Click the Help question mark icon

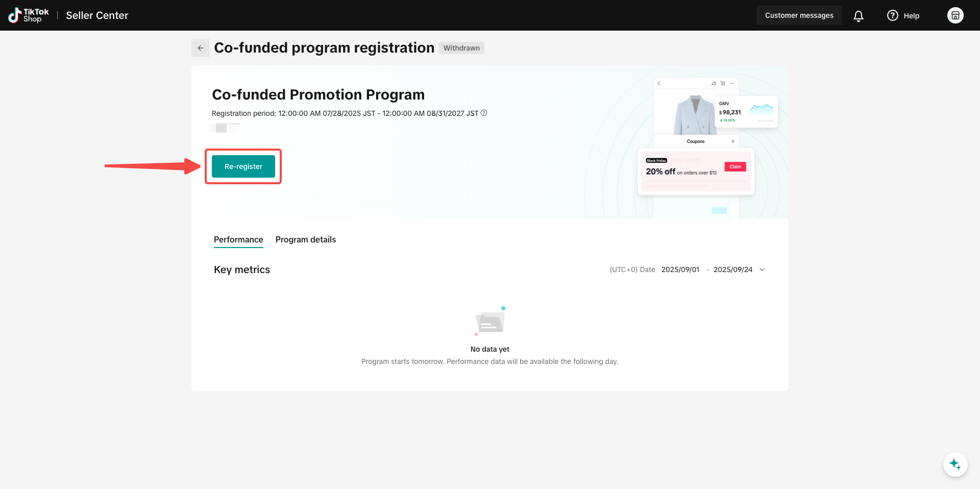click(892, 15)
